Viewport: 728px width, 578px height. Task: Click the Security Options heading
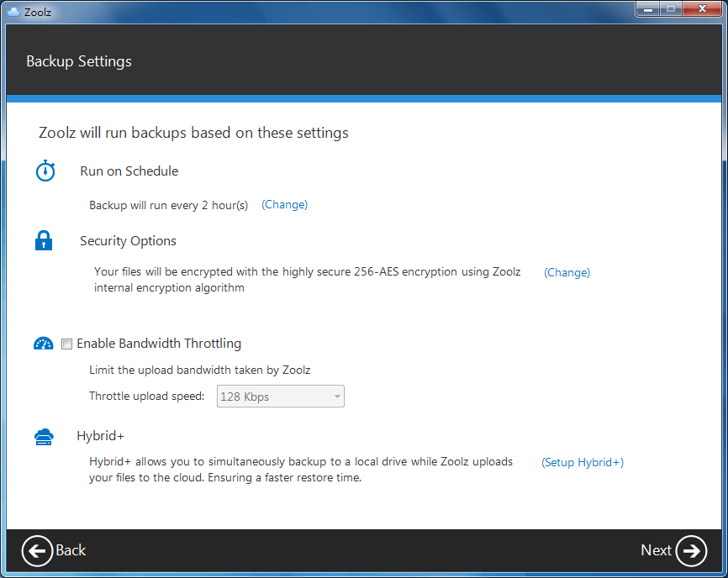point(128,241)
